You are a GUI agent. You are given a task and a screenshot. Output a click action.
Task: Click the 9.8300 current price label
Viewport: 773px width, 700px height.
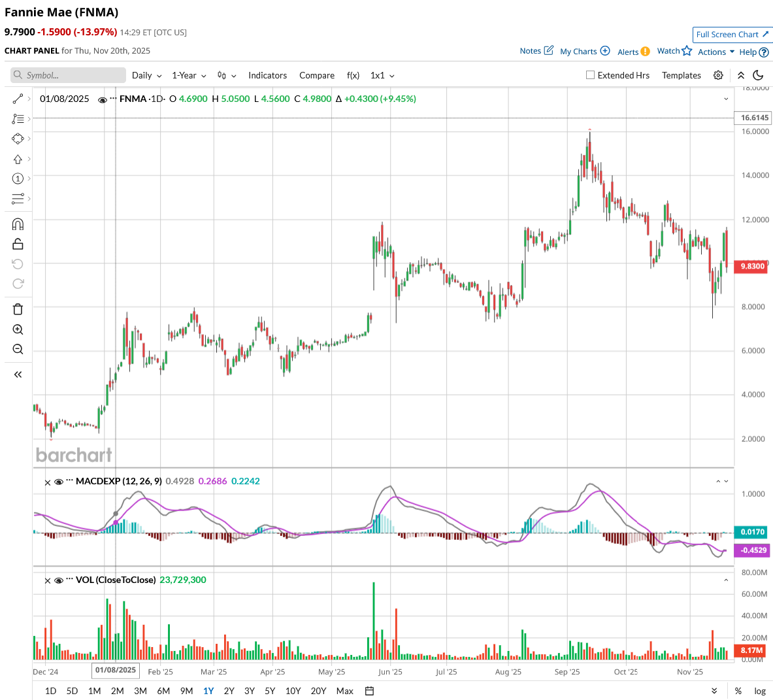pyautogui.click(x=751, y=267)
